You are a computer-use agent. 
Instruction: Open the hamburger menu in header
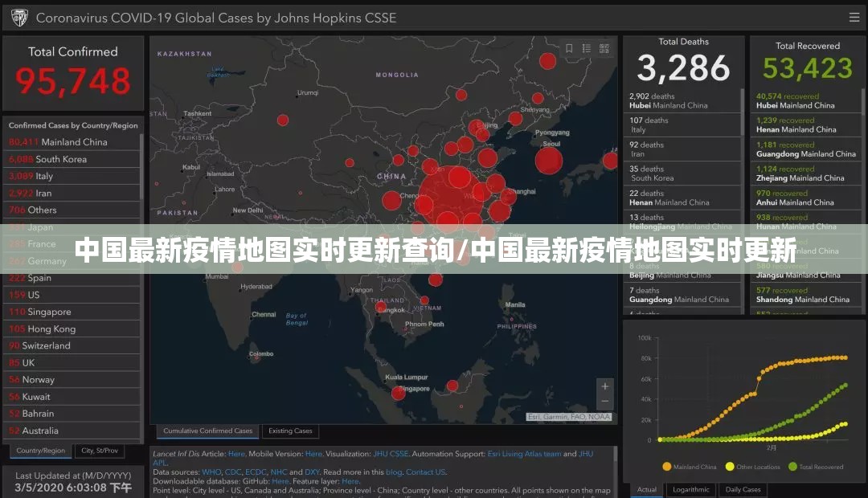(853, 17)
